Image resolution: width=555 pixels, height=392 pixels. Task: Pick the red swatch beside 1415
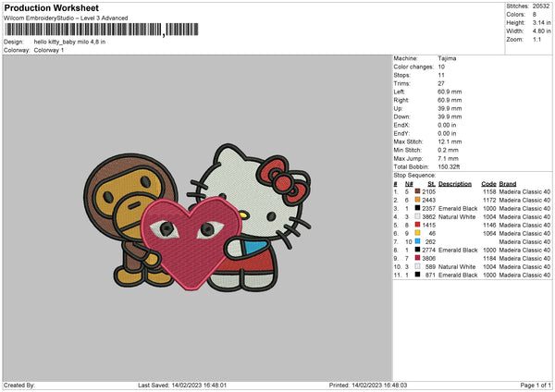point(418,224)
